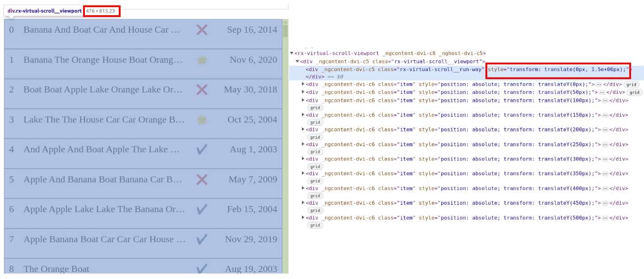Click the checkmark icon on the Feb 15, 2004 row
Screen dimensions: 644x279
coord(202,209)
